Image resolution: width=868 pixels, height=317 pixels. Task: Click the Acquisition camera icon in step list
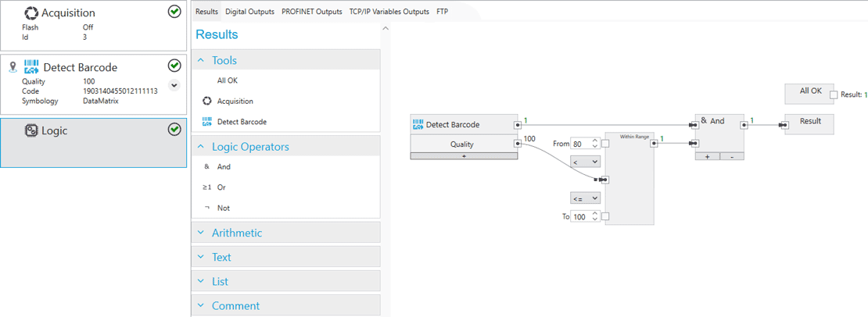pyautogui.click(x=31, y=12)
